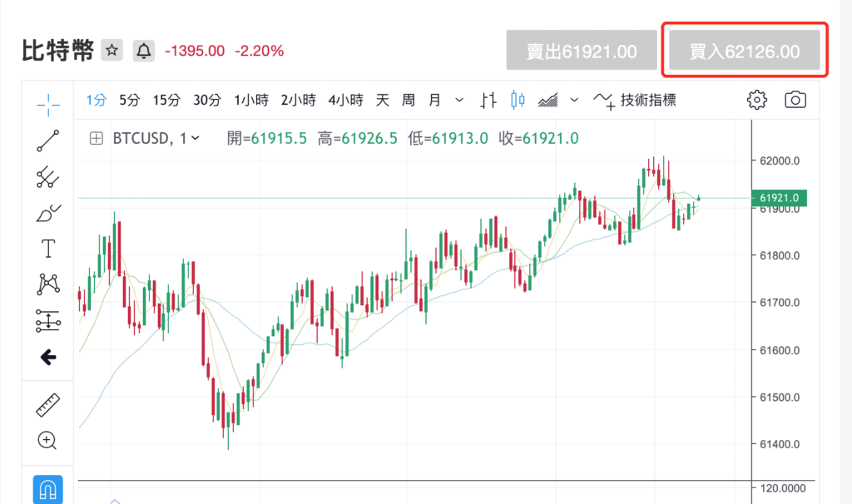Open the chart style dropdown arrow
852x504 pixels.
click(x=574, y=101)
